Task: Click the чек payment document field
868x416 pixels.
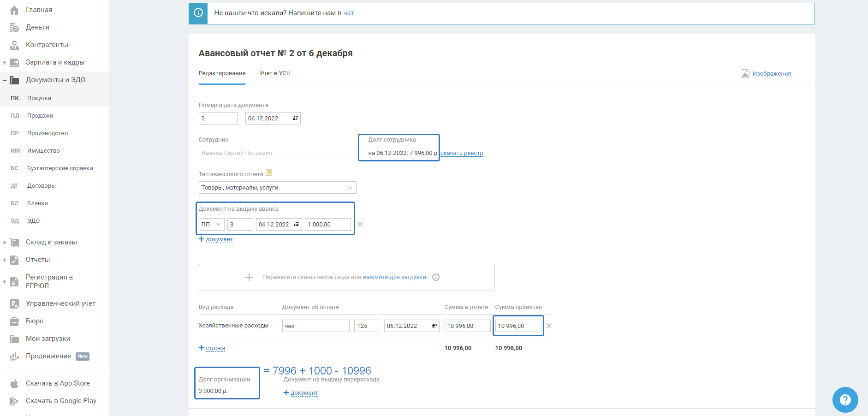Action: tap(316, 326)
